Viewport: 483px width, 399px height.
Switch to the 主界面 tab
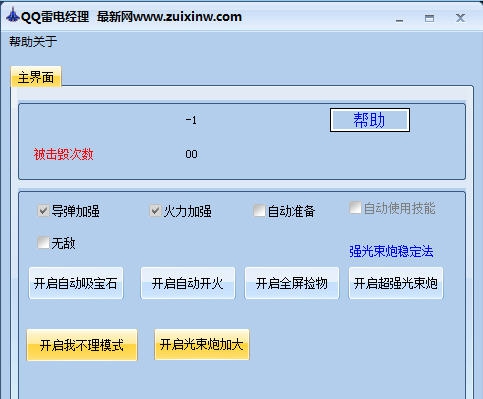[36, 77]
